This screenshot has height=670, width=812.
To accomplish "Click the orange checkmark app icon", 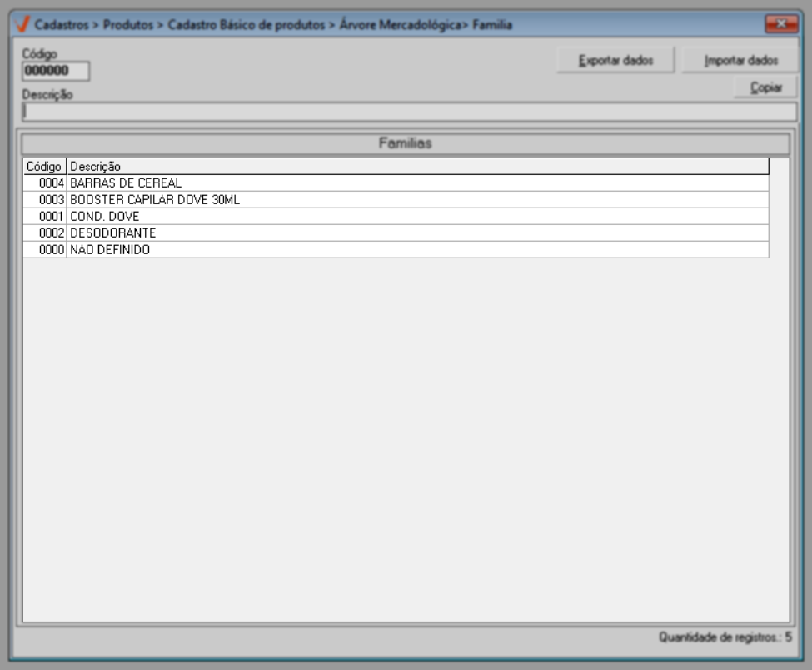I will coord(22,24).
